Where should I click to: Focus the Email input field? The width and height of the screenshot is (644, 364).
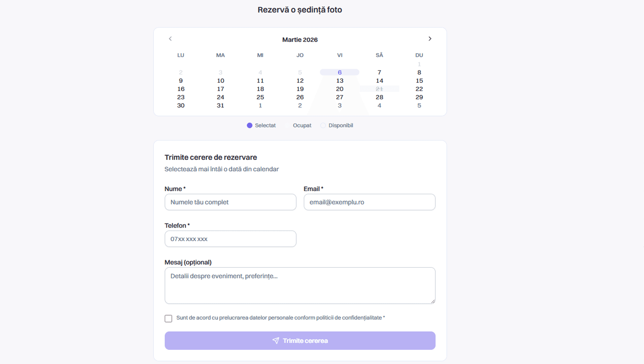[x=369, y=202]
